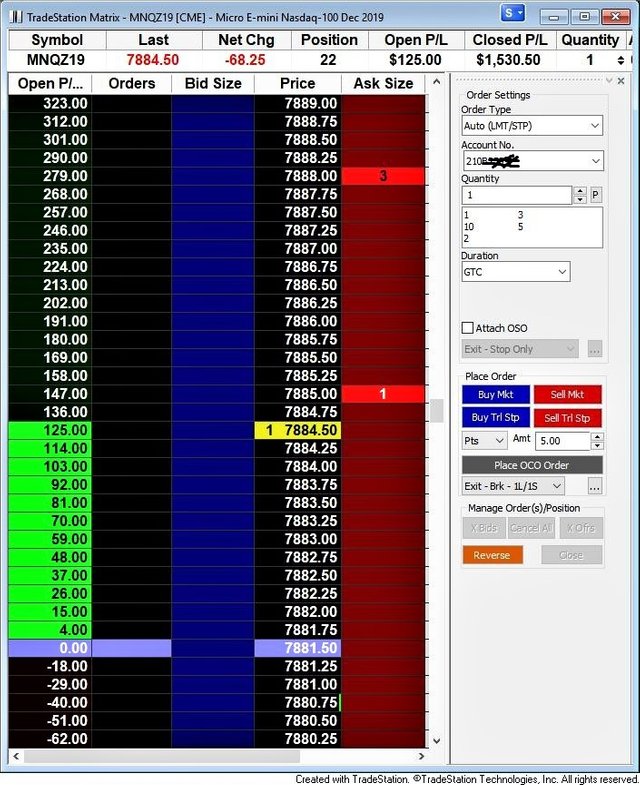Click the Orders cell in 7881.50 row
This screenshot has width=640, height=785.
(x=132, y=648)
